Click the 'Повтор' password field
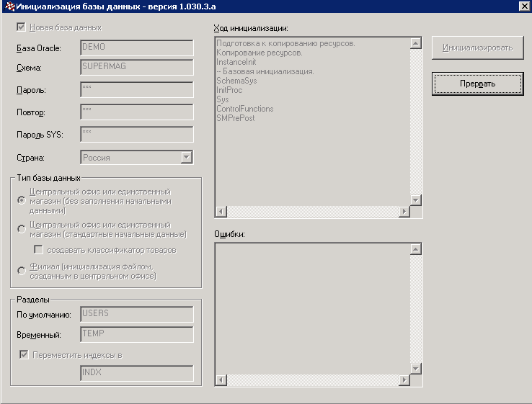Viewport: 532px width, 404px height. click(137, 112)
